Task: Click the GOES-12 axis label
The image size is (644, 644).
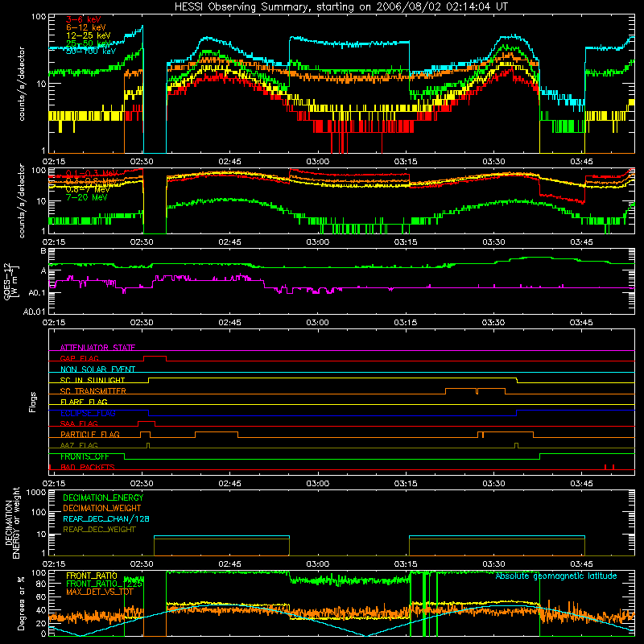Action: point(10,282)
